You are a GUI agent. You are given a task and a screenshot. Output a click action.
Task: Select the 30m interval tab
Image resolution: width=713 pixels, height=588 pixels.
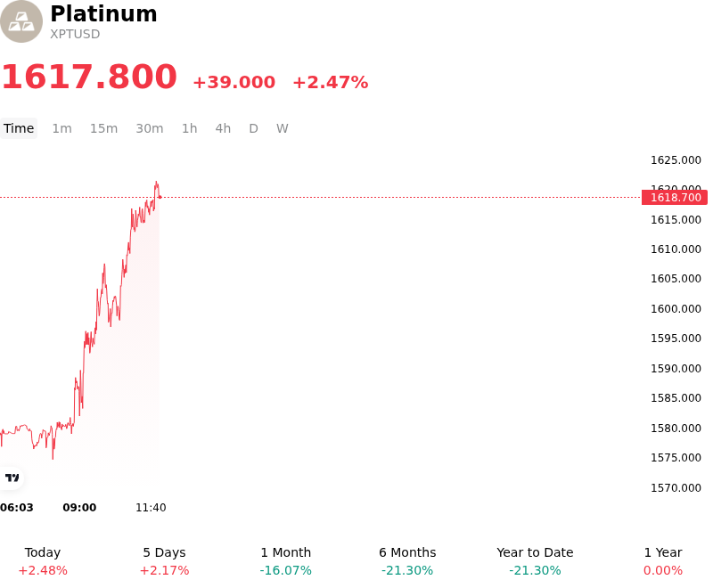tap(149, 128)
